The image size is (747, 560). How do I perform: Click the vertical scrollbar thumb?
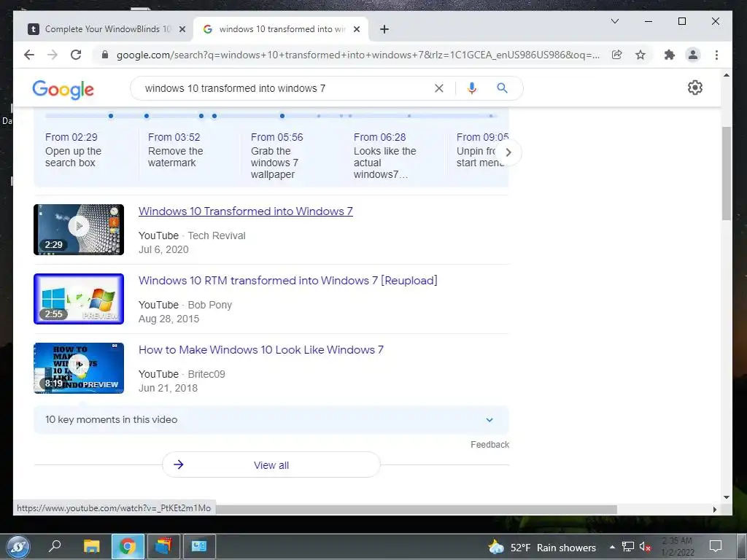tap(726, 174)
